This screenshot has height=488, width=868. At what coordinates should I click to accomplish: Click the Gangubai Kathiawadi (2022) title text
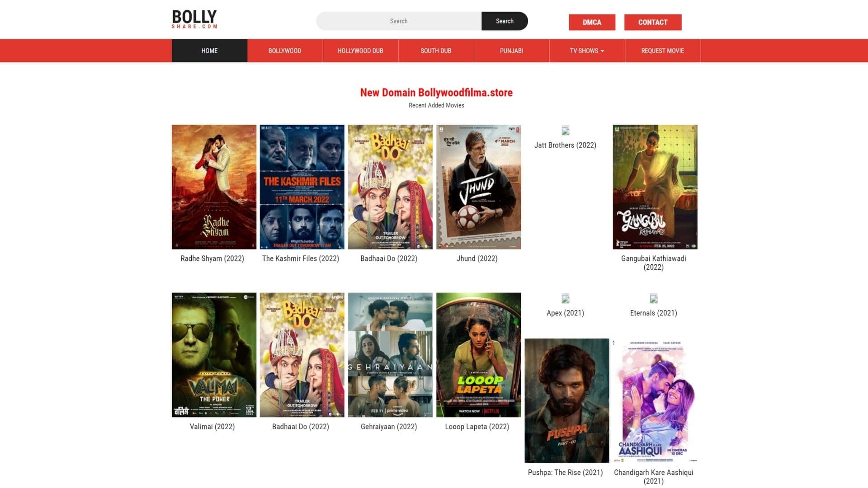click(x=654, y=263)
